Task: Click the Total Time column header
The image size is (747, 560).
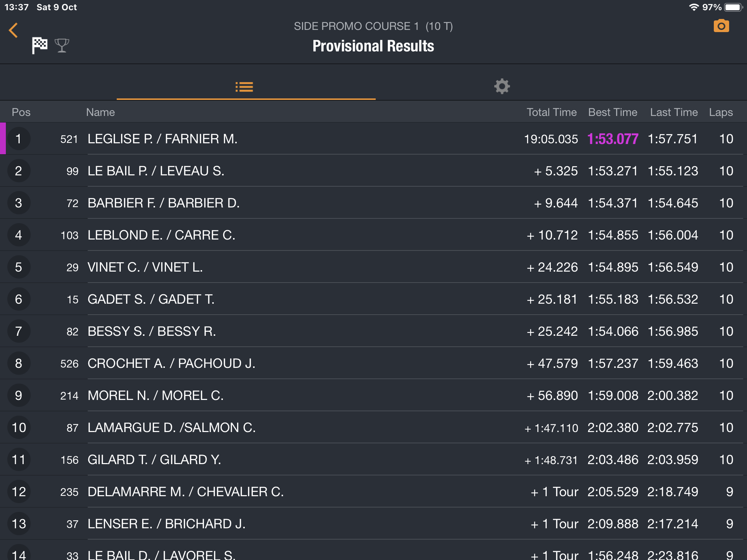Action: pos(551,112)
